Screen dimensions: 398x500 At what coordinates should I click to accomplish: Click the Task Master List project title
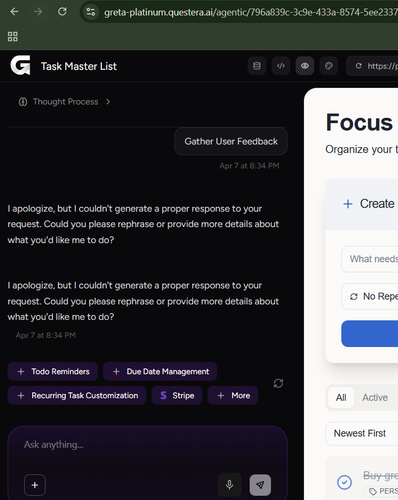(79, 66)
